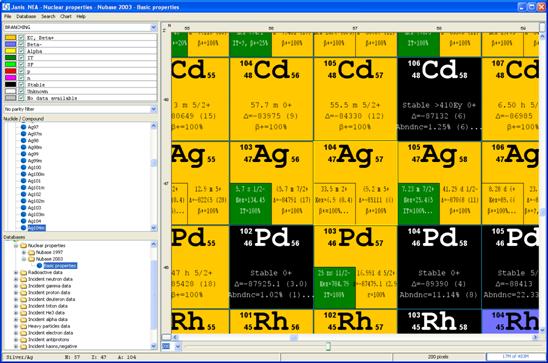The height and width of the screenshot is (363, 548).
Task: Select the 106 Cd stable nuclide cell
Action: (439, 99)
